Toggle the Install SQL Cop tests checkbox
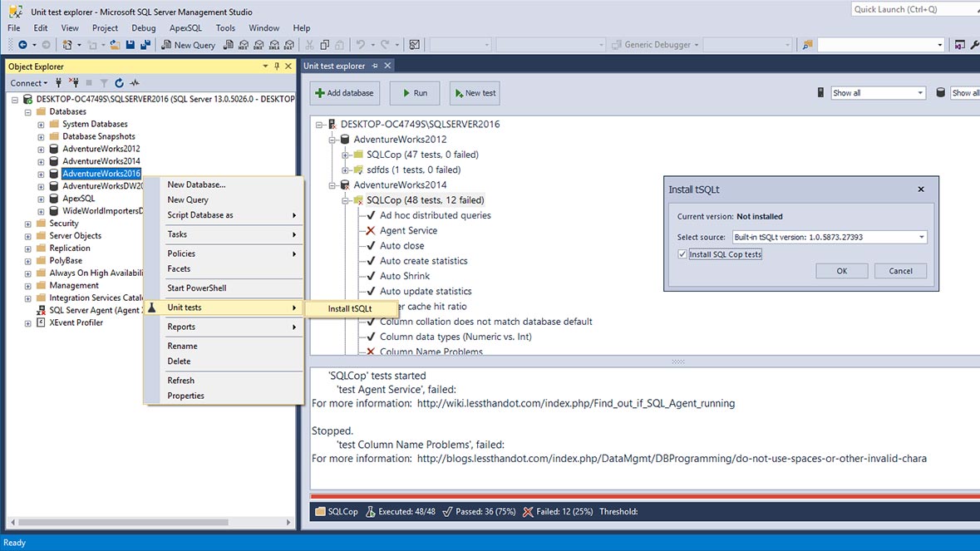This screenshot has height=551, width=980. coord(682,254)
